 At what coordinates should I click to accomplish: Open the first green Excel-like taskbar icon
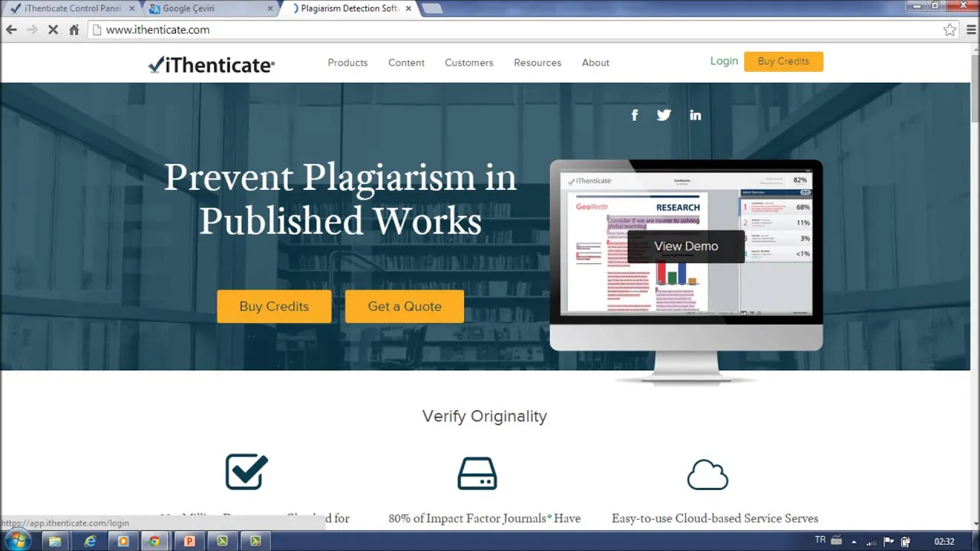222,541
